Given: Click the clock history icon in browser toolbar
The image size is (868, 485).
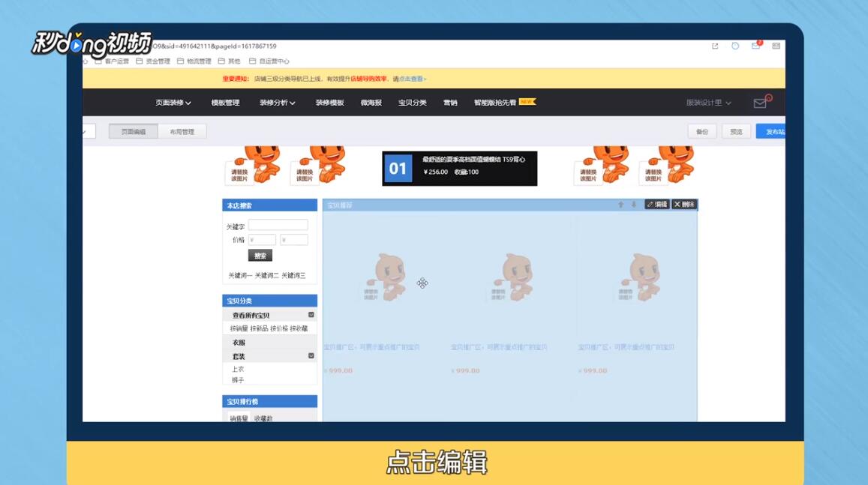Looking at the screenshot, I should (x=734, y=46).
